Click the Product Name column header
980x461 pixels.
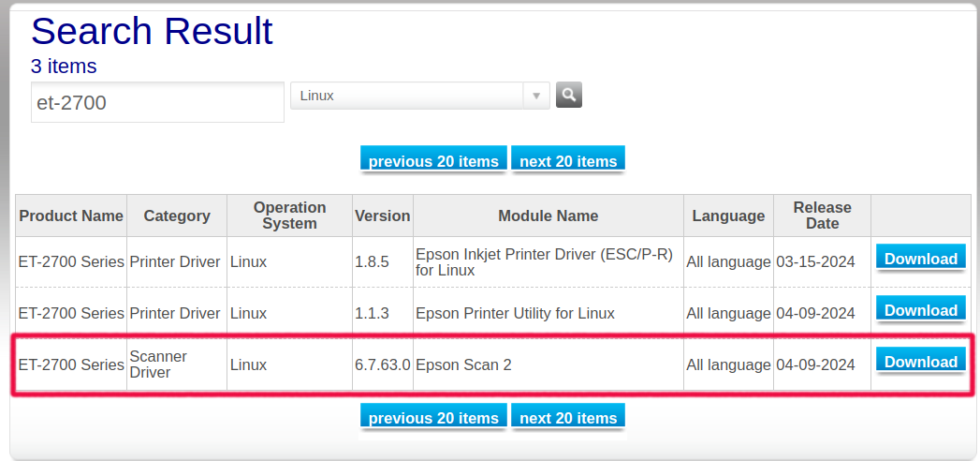point(71,216)
